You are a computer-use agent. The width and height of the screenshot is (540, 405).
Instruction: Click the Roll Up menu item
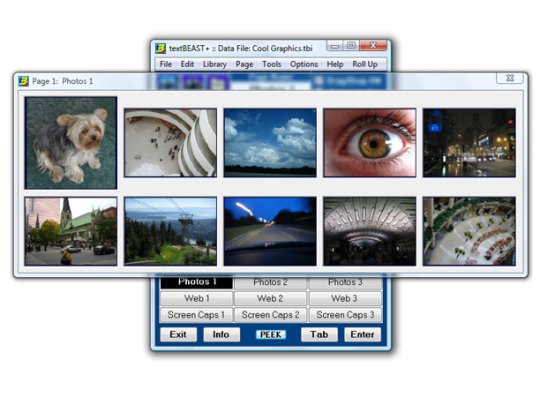[x=365, y=64]
